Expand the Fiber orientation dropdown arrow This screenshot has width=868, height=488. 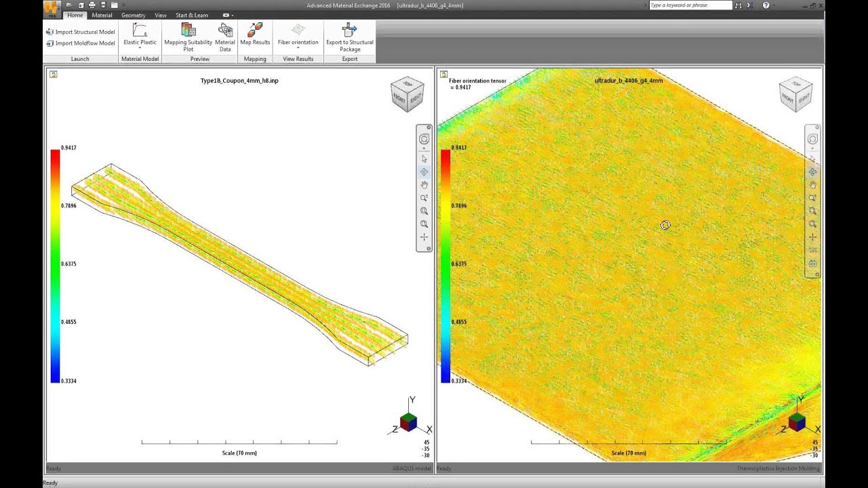[298, 48]
